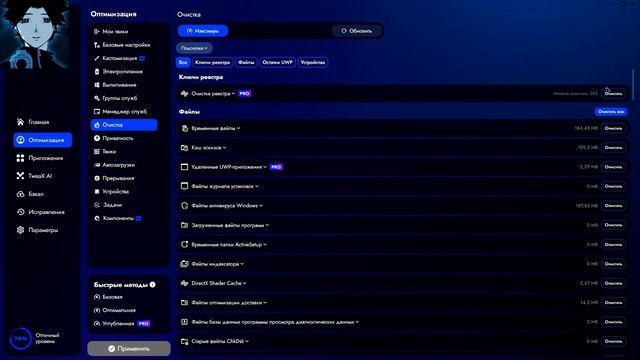Open the Подсказка dropdown

194,48
